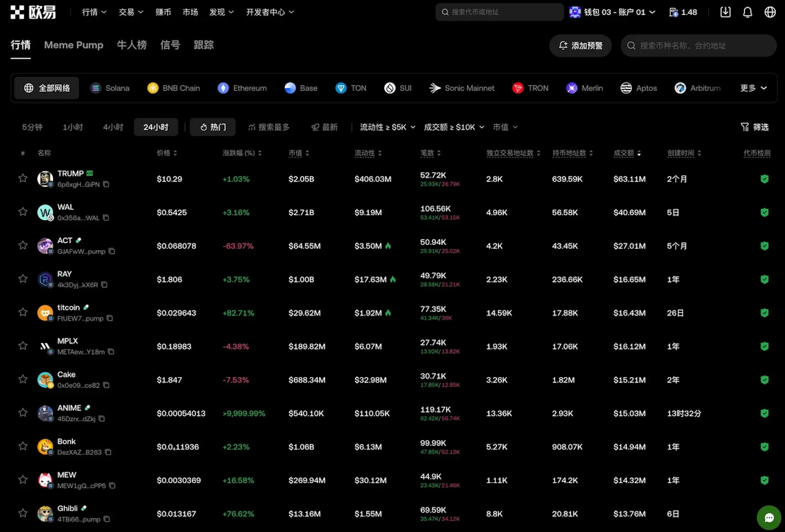Click ANIME token security shield
This screenshot has height=532, width=785.
point(764,413)
